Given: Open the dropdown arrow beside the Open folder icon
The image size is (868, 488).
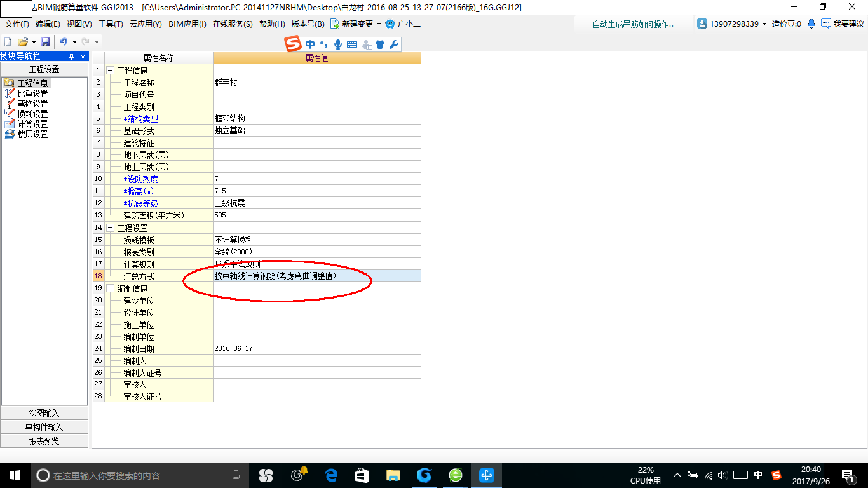Looking at the screenshot, I should (x=33, y=42).
